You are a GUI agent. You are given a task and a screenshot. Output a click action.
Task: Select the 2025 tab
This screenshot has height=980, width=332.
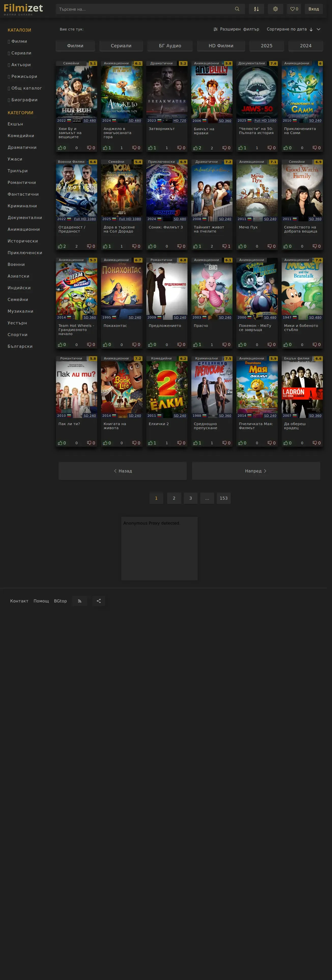pyautogui.click(x=267, y=46)
